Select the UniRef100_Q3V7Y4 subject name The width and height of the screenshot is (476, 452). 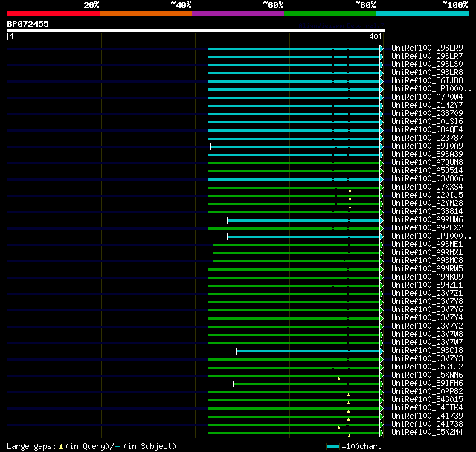click(427, 318)
